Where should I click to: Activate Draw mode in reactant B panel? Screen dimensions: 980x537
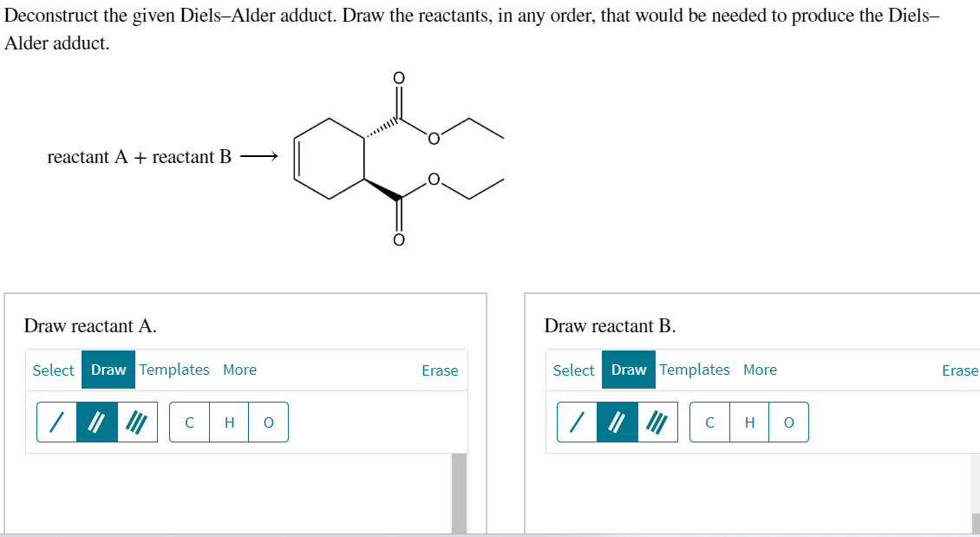[629, 370]
